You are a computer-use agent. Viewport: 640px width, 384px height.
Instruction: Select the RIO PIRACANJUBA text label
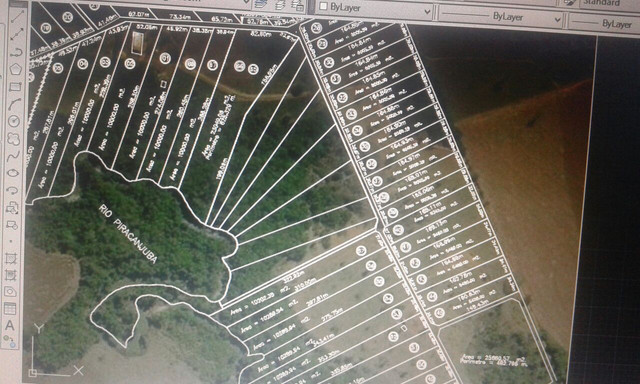[x=128, y=234]
